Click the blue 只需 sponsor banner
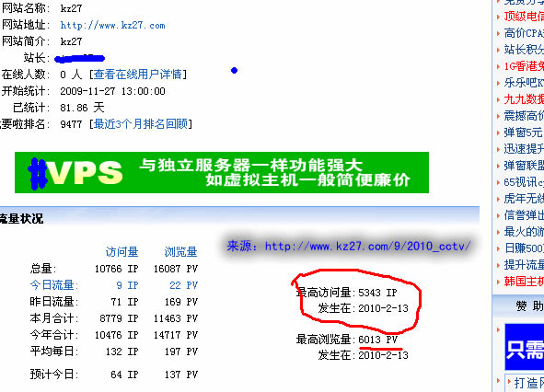The image size is (544, 392). click(x=525, y=347)
